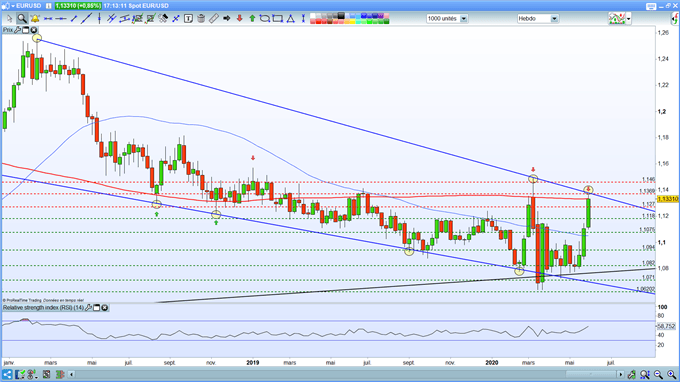Viewport: 680px width, 382px height.
Task: Select the black right arrow tool
Action: click(226, 19)
